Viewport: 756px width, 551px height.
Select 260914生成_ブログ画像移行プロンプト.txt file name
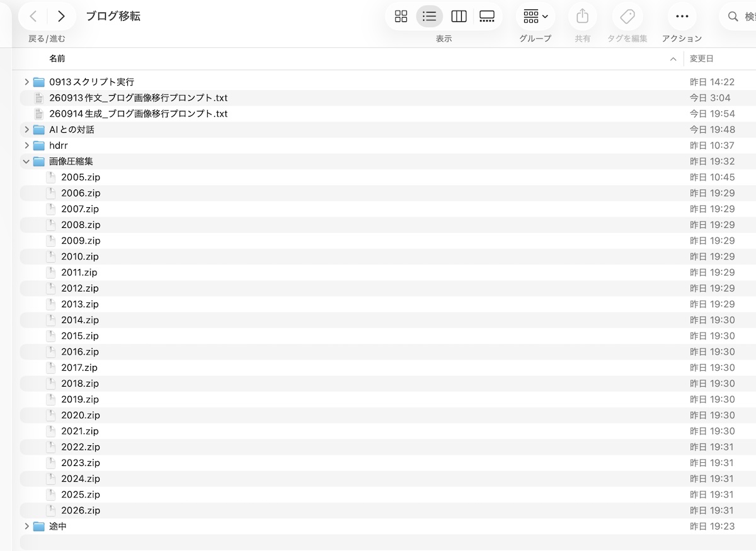pos(139,114)
